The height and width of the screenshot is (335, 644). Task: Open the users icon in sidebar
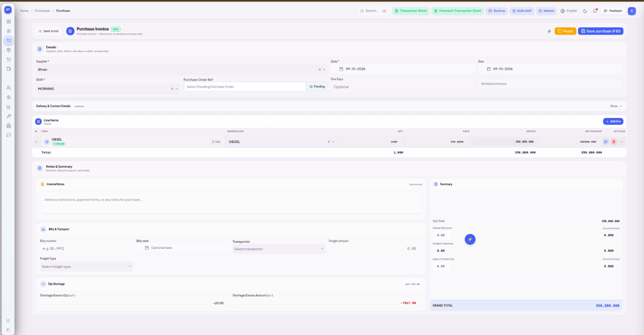(x=8, y=88)
